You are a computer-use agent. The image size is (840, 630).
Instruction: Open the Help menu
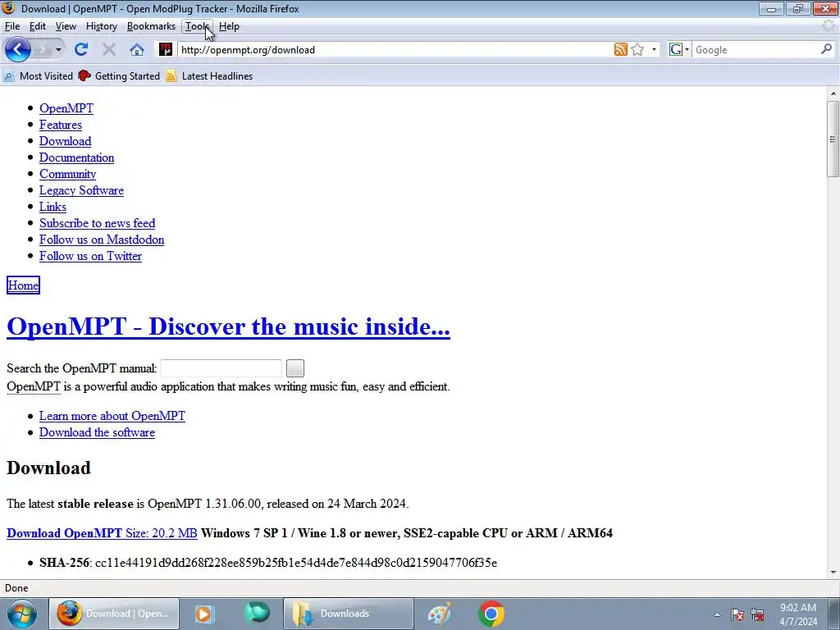pos(229,26)
